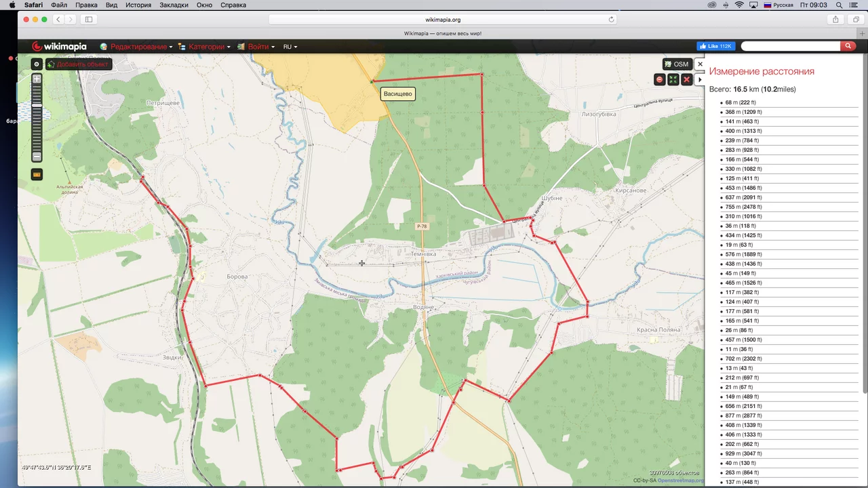Open the Окно menu

point(204,5)
